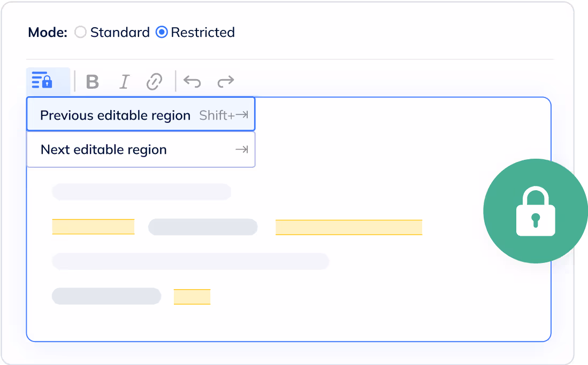
Task: Select the Restricted mode radio button
Action: point(161,32)
